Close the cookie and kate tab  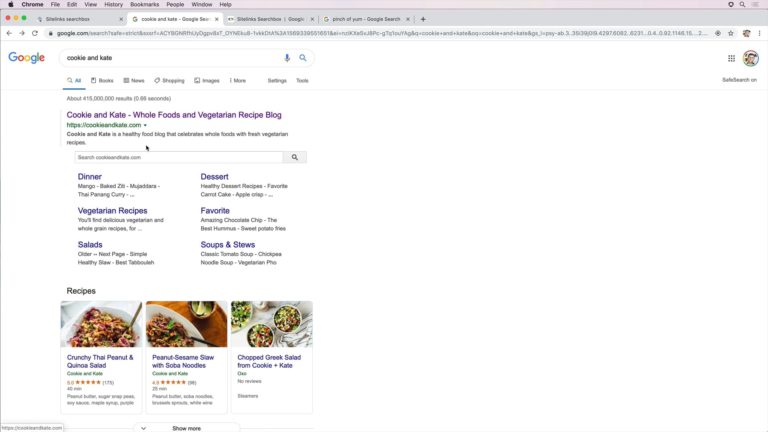tap(216, 19)
